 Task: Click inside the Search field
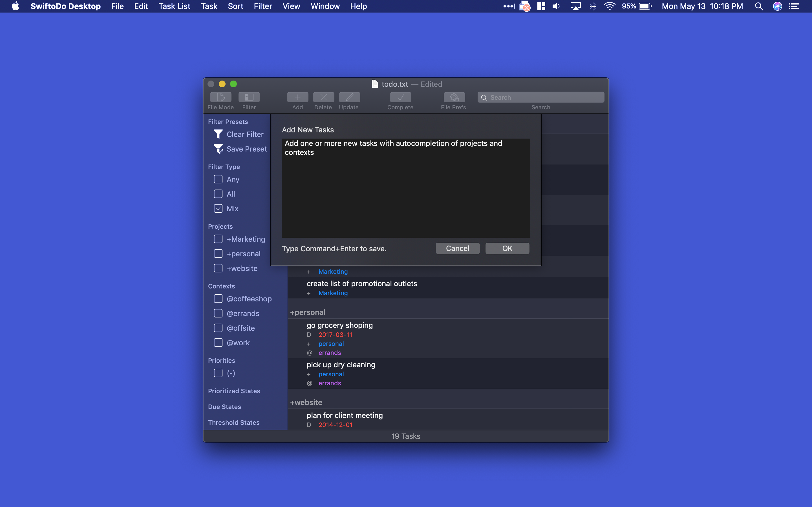pyautogui.click(x=540, y=97)
